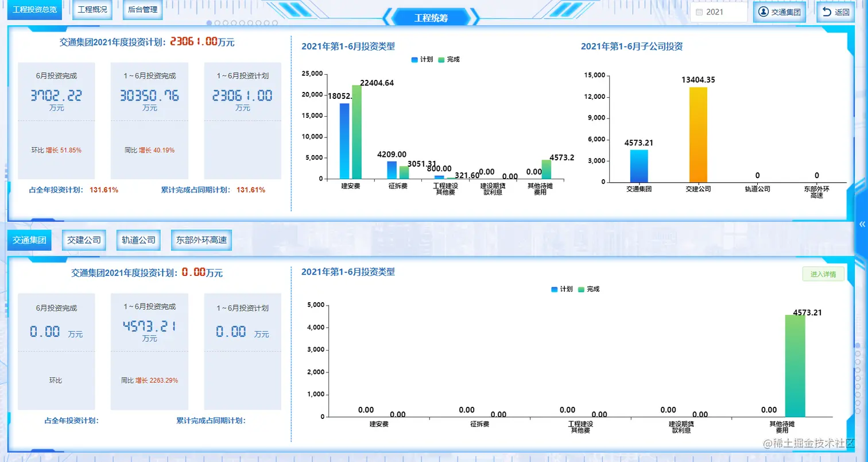
Task: Select the 轨道公司 company tab
Action: (x=138, y=240)
